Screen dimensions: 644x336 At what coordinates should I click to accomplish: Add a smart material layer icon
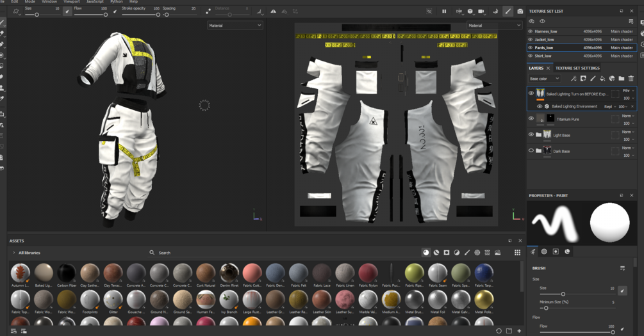click(612, 78)
